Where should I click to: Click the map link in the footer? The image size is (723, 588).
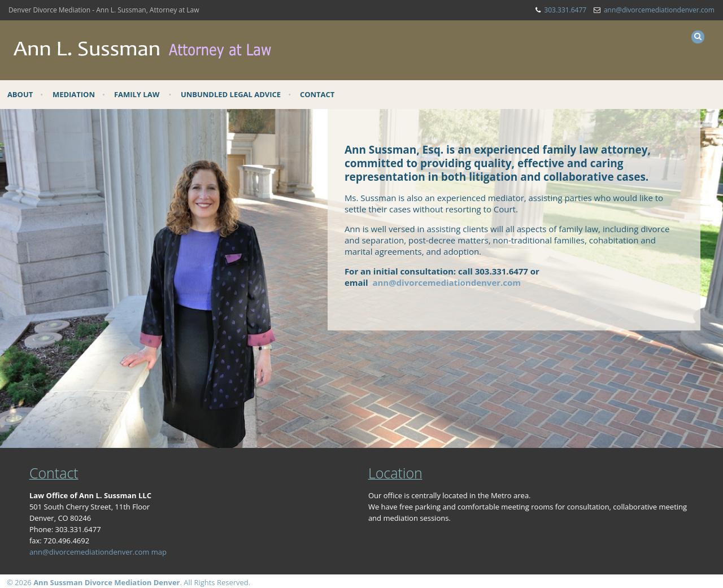(159, 552)
